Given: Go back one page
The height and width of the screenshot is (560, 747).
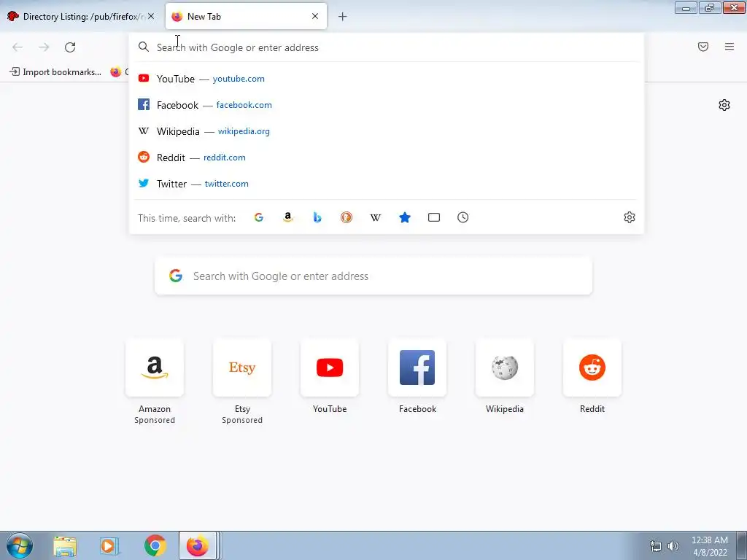Looking at the screenshot, I should [x=18, y=47].
